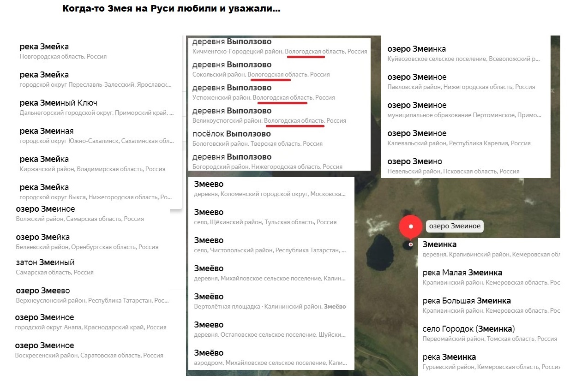Choose Змеёво аэродром entry
The image size is (588, 381).
(271, 357)
